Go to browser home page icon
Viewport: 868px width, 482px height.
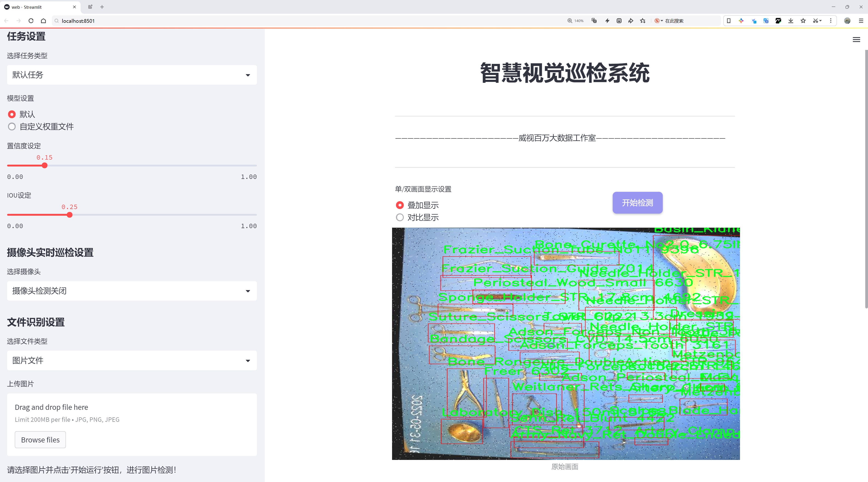tap(43, 21)
